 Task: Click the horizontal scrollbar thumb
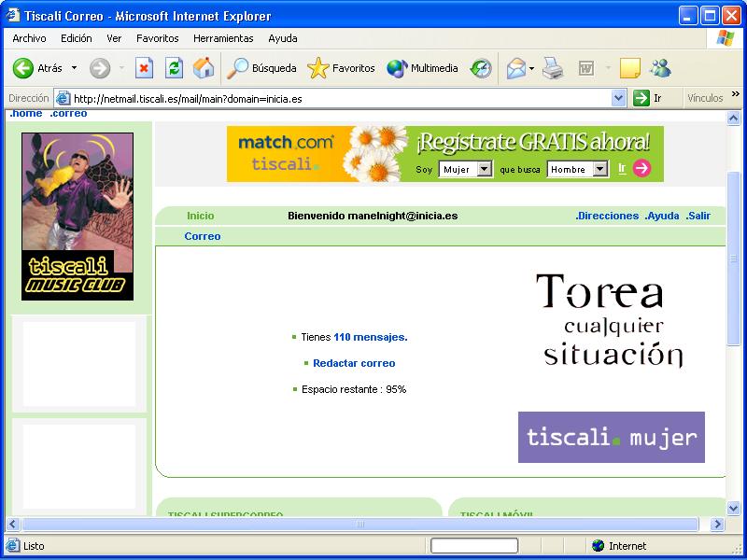click(360, 525)
